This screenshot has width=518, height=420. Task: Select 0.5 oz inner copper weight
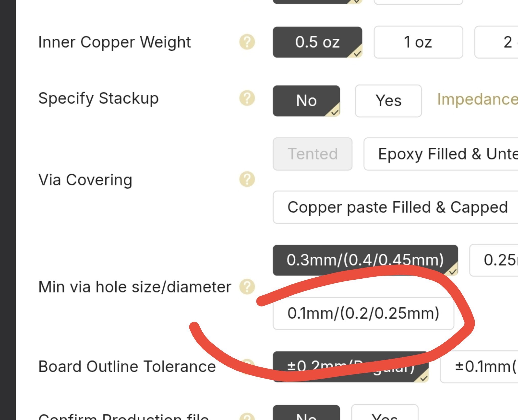click(317, 42)
